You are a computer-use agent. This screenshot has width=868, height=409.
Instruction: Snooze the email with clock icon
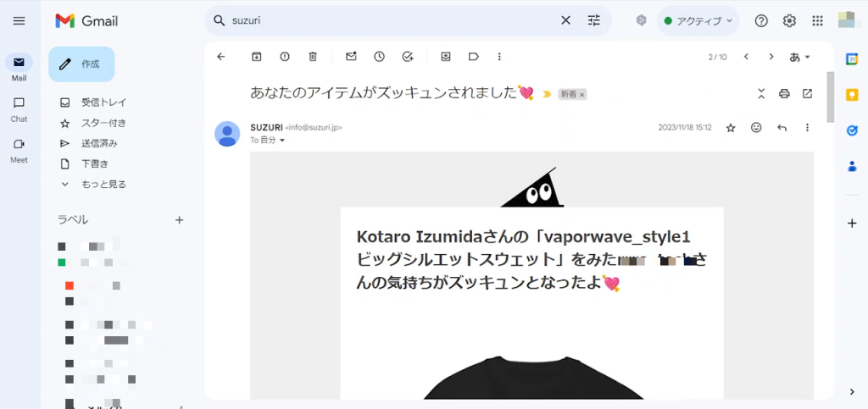(x=379, y=57)
